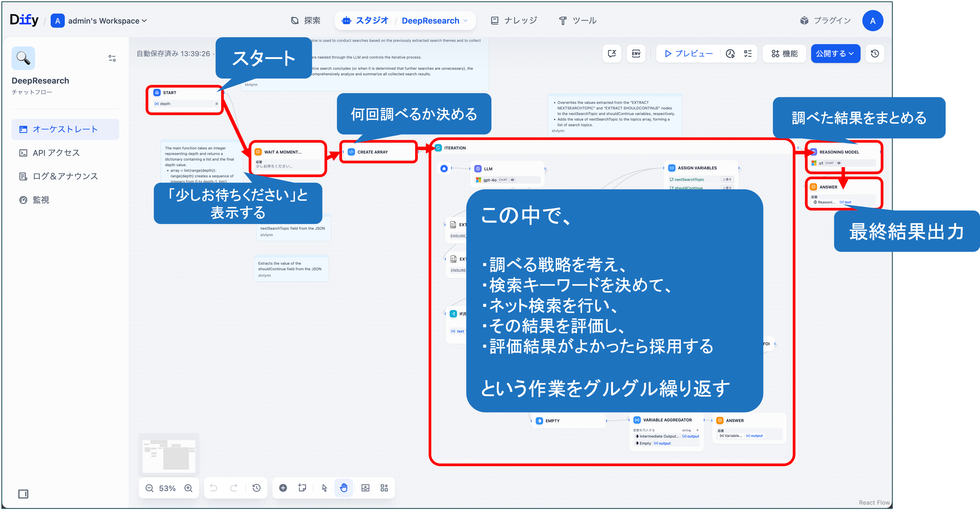This screenshot has height=510, width=980.
Task: Open the 53% zoom level menu
Action: [167, 488]
